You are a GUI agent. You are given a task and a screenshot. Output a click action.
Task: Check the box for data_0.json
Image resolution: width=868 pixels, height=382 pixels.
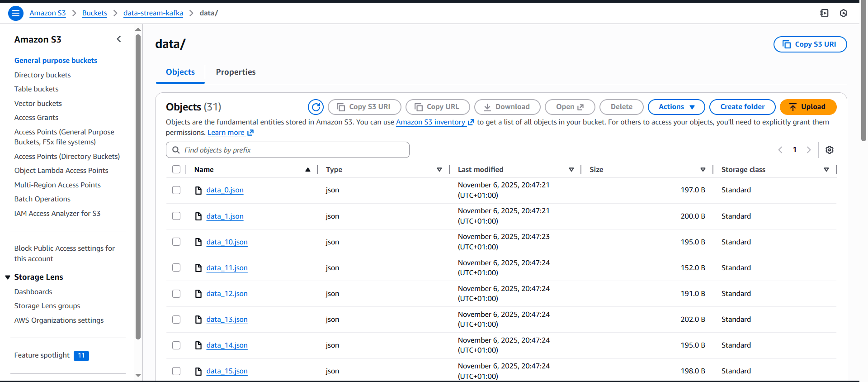pos(176,190)
